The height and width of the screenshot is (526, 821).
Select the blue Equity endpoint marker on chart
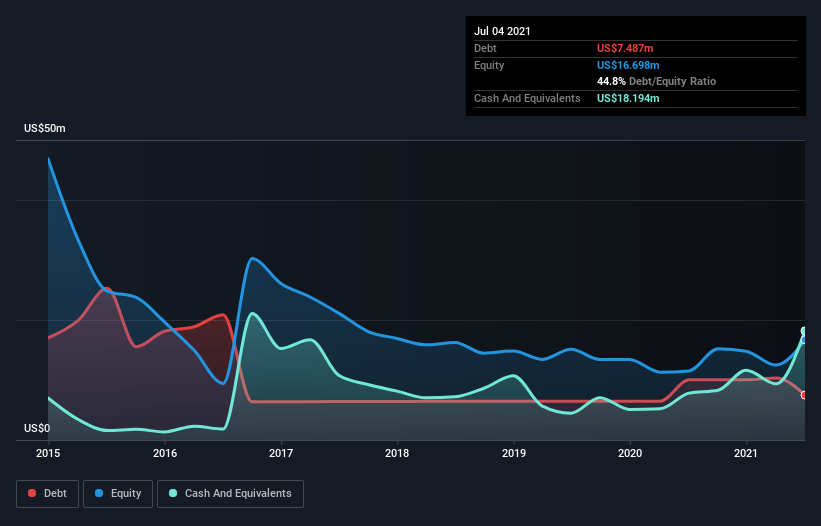(804, 340)
